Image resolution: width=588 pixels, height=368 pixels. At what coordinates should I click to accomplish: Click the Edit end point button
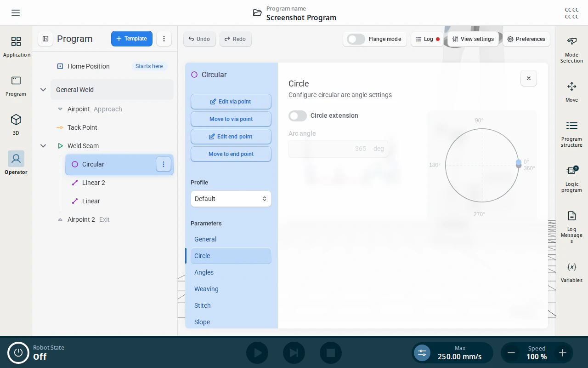(231, 137)
